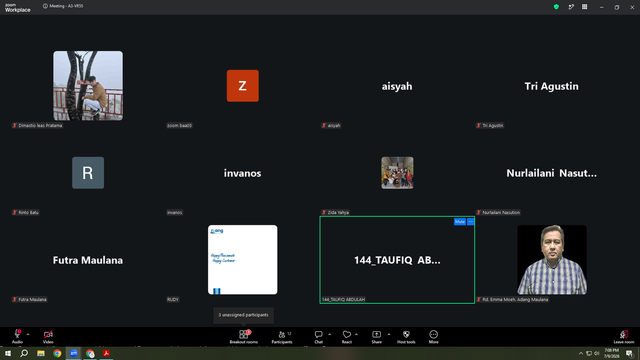Image resolution: width=640 pixels, height=360 pixels.
Task: Click Leave room button
Action: pyautogui.click(x=624, y=337)
